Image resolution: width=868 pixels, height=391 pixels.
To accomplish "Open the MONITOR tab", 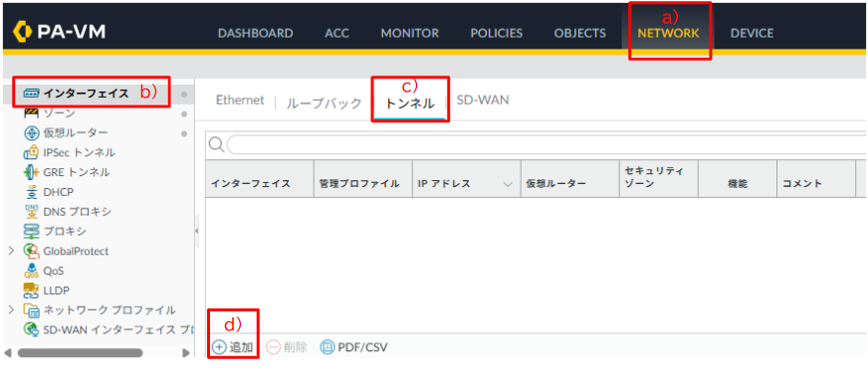I will (x=410, y=33).
